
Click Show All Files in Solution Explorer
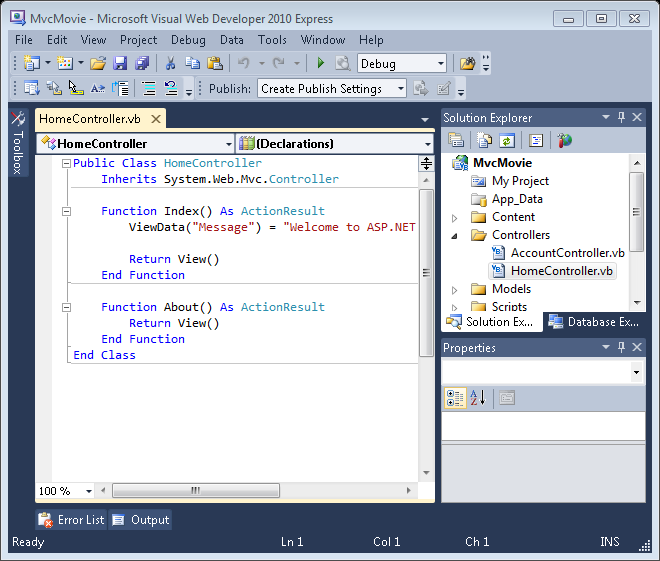tap(484, 141)
